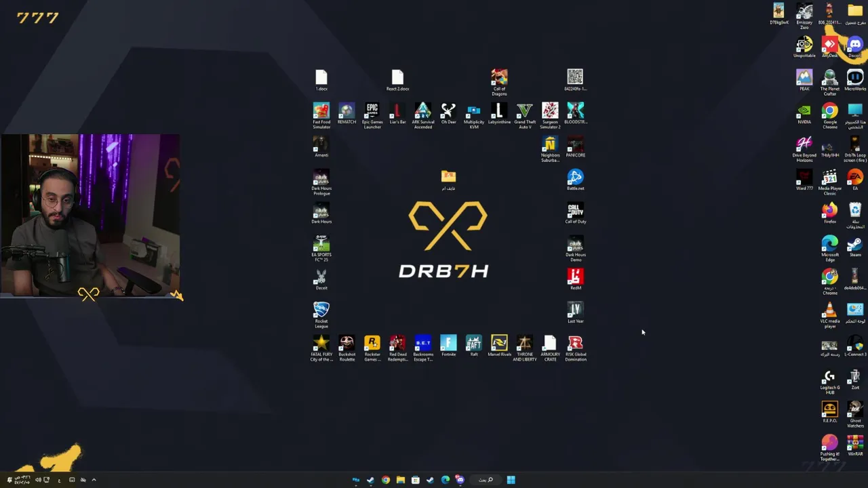Open Firefox from the desktop
This screenshot has width=868, height=488.
829,213
